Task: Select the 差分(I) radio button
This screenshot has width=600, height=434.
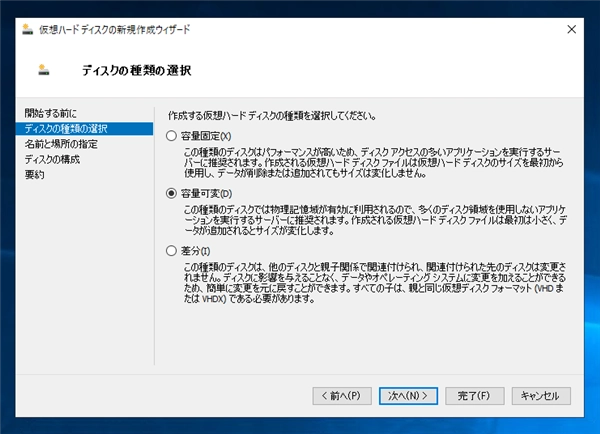Action: click(171, 251)
